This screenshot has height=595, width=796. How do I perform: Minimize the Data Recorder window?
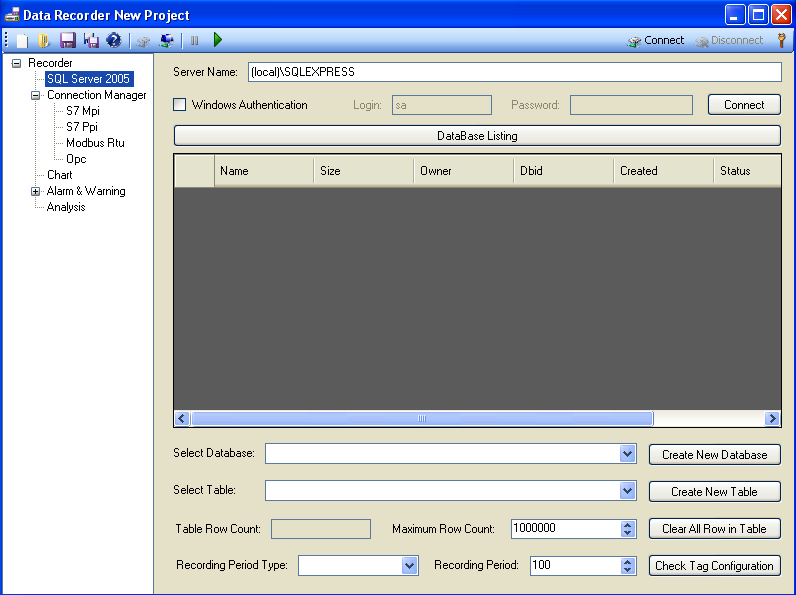(735, 15)
